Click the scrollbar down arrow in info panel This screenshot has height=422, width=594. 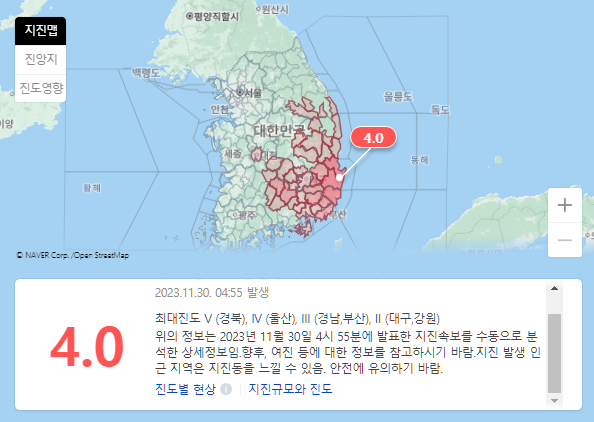click(555, 400)
